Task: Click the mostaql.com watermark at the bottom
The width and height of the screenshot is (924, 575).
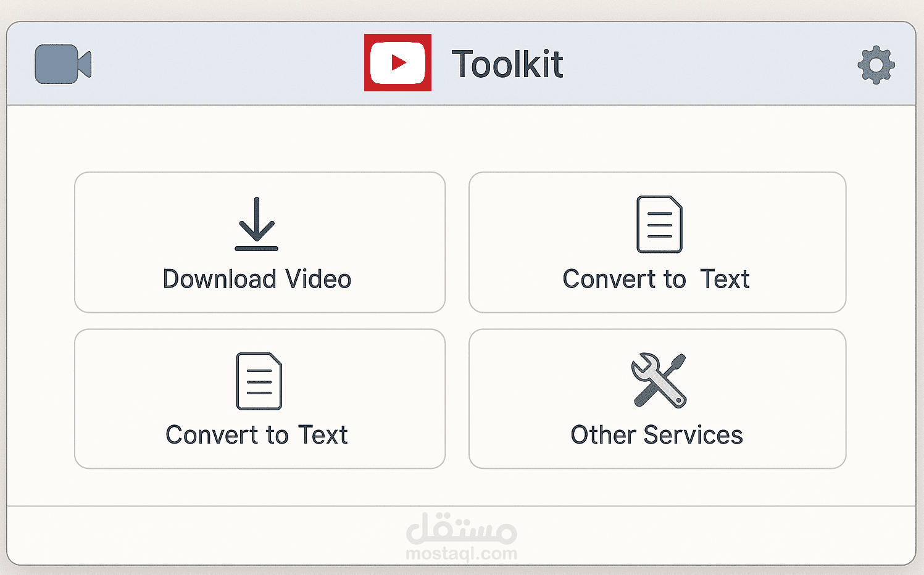Action: pos(462,552)
